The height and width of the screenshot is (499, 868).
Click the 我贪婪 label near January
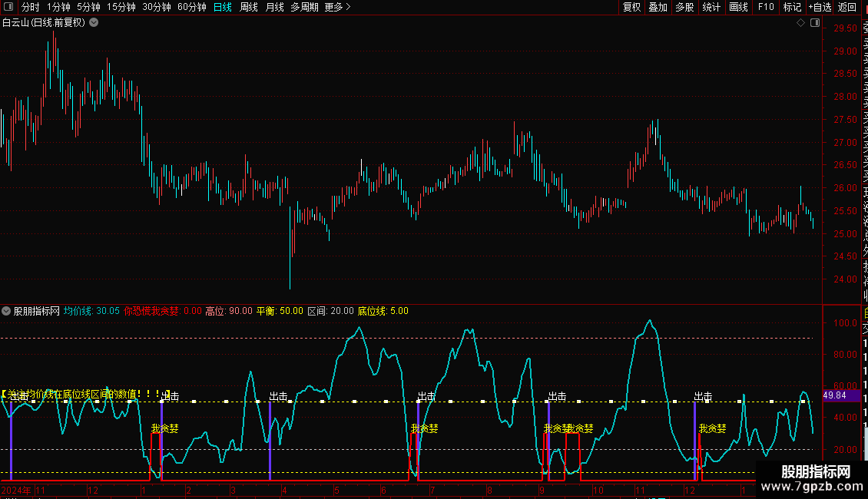pyautogui.click(x=165, y=428)
